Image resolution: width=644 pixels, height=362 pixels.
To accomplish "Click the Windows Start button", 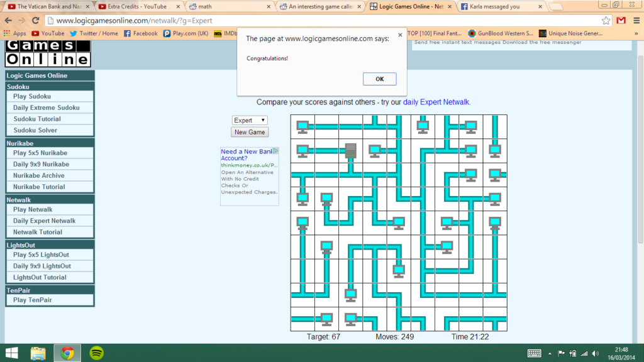I will [x=12, y=353].
